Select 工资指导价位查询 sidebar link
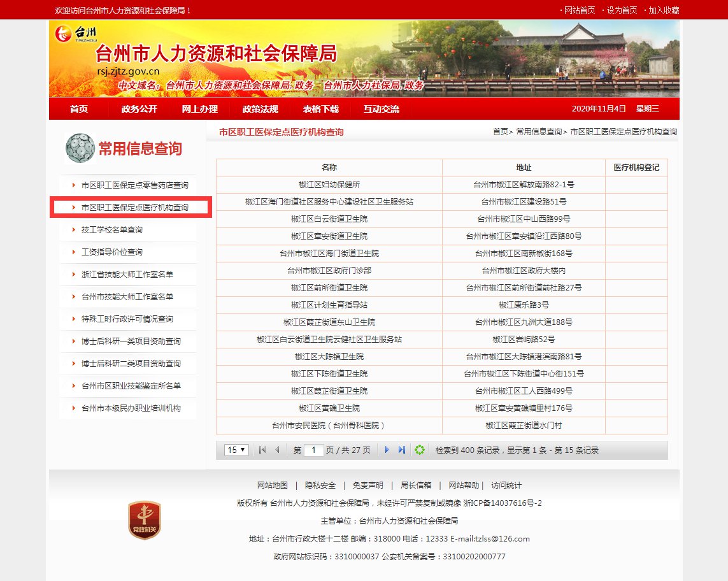 click(111, 252)
